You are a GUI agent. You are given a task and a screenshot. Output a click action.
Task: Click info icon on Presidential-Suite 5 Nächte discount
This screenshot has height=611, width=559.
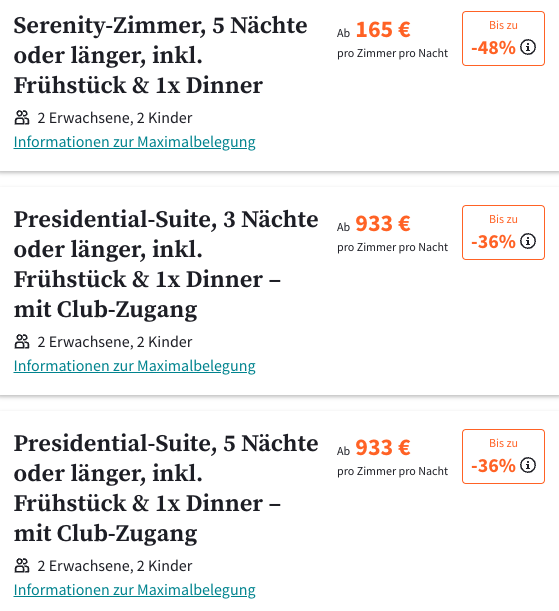click(528, 465)
